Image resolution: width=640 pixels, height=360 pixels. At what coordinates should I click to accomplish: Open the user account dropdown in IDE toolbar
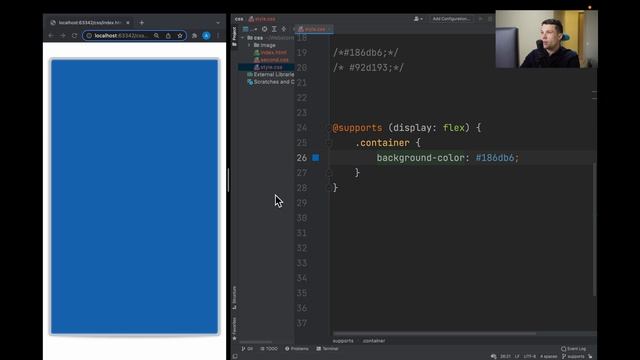[x=418, y=19]
